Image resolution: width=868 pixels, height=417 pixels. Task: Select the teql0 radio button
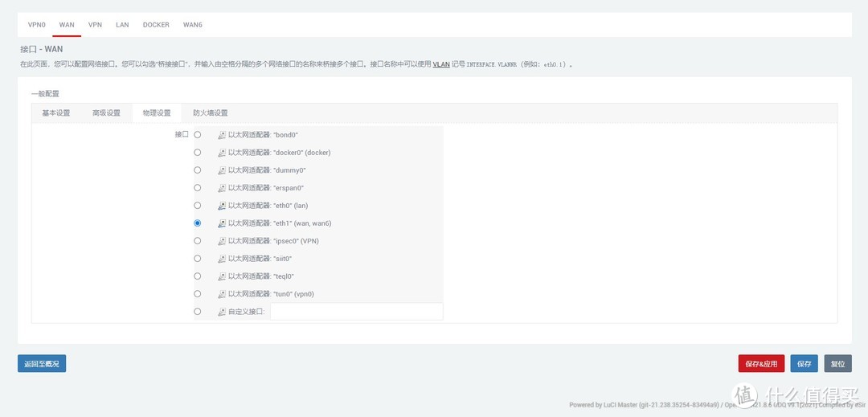coord(198,276)
